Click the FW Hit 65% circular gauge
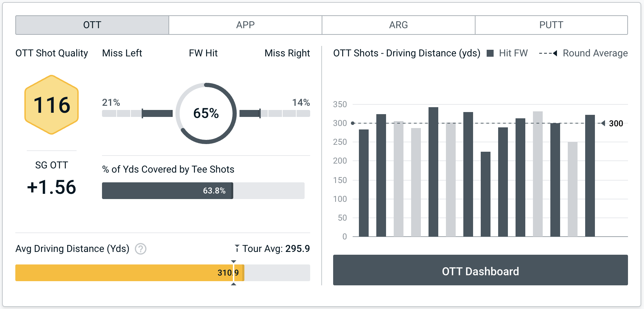Image resolution: width=644 pixels, height=309 pixels. [x=206, y=113]
